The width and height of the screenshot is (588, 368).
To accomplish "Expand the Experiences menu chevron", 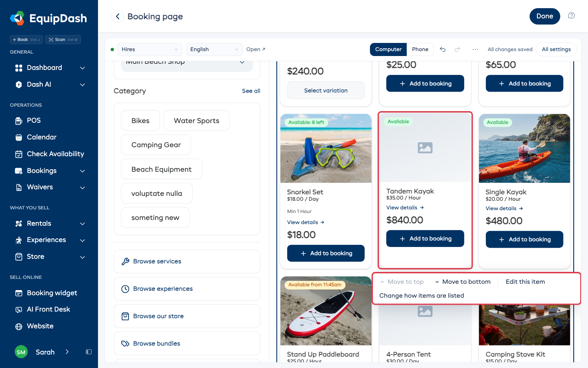I will [x=82, y=240].
